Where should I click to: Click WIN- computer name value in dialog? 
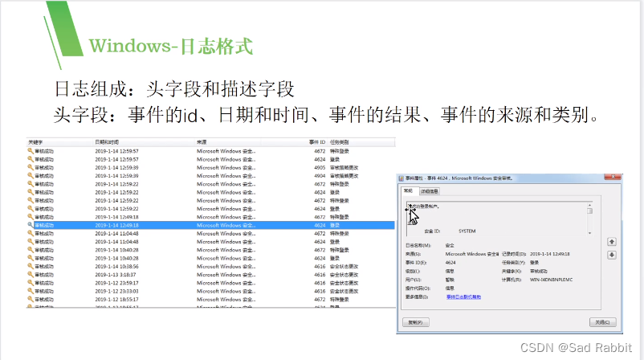[551, 280]
